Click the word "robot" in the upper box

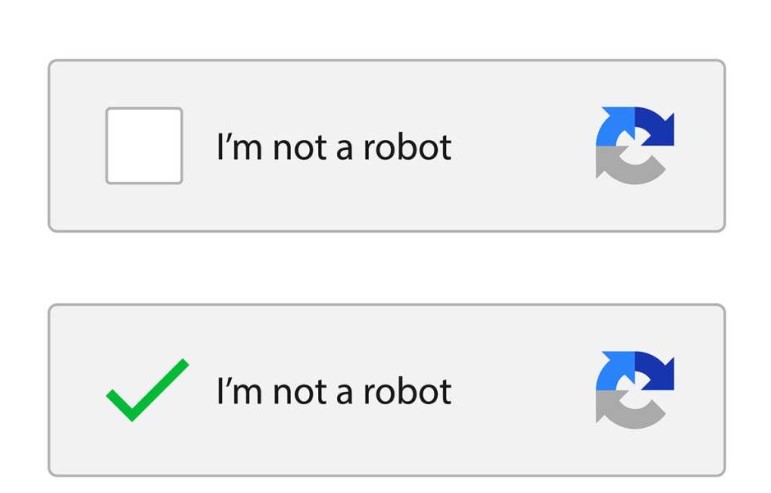pyautogui.click(x=407, y=147)
